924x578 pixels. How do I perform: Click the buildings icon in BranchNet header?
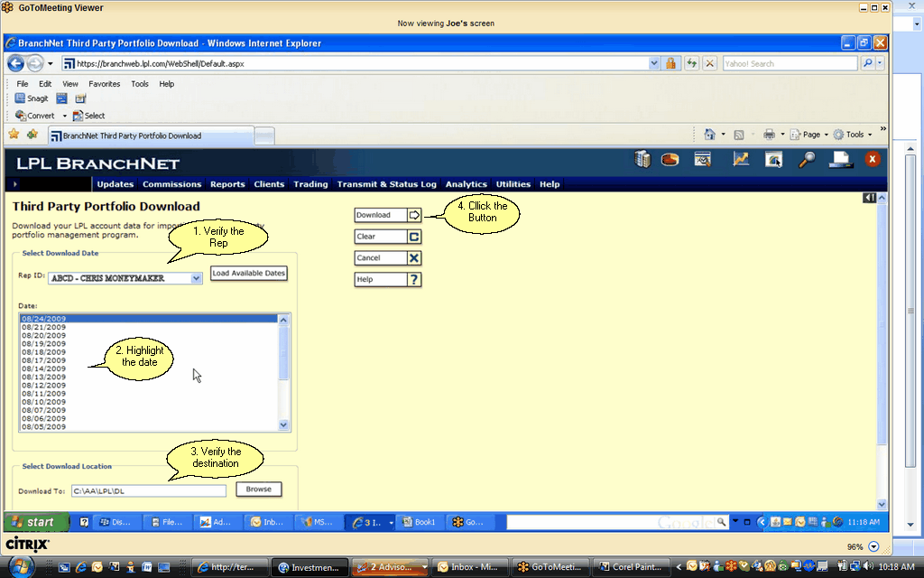pos(642,160)
